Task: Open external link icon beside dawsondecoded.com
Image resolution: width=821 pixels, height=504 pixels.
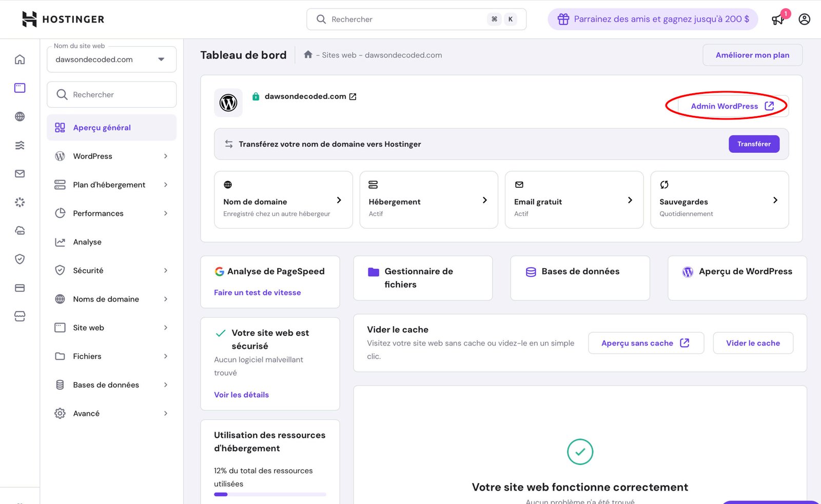Action: [353, 96]
